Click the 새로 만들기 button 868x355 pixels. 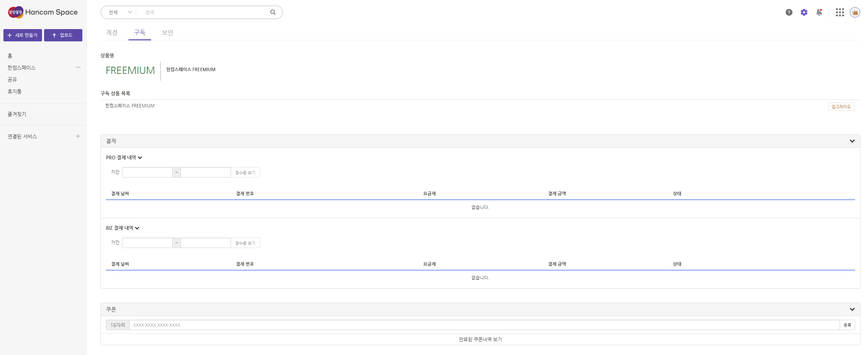tap(23, 35)
